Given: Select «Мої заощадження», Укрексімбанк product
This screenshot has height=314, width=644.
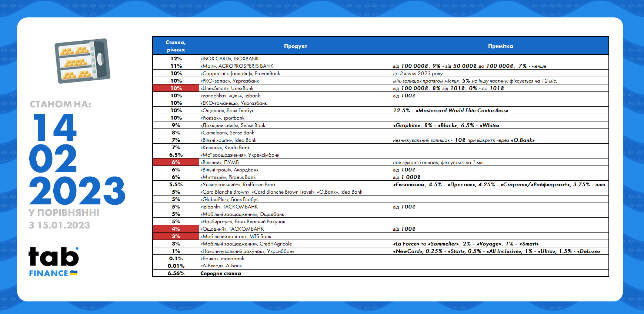Looking at the screenshot, I should tap(240, 155).
